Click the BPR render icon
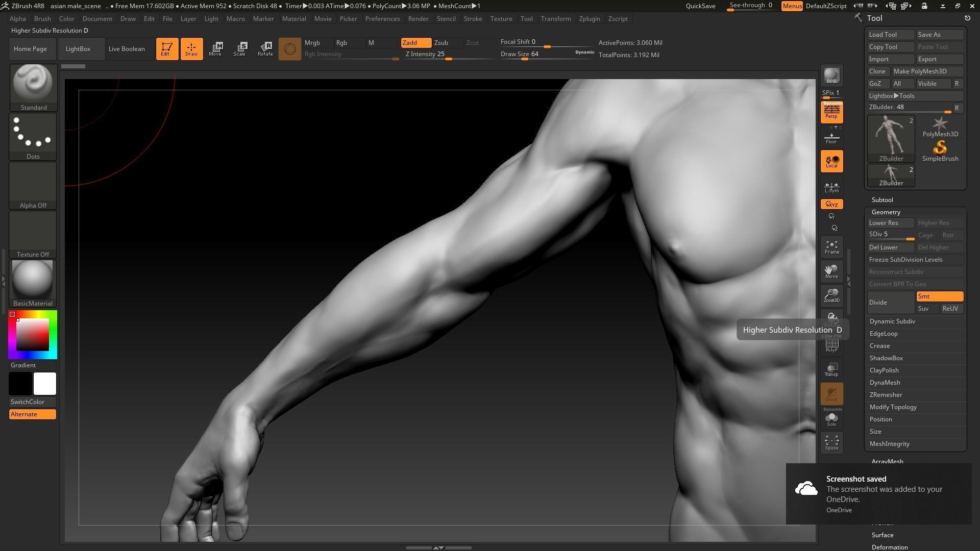 coord(831,76)
